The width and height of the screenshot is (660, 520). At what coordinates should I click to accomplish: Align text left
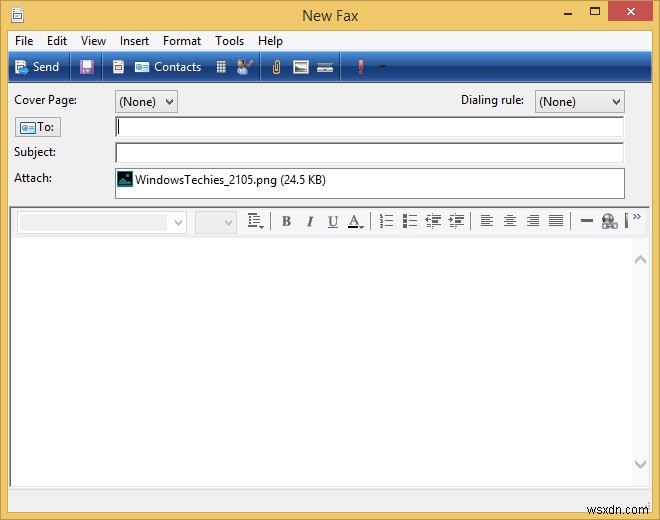click(x=487, y=221)
